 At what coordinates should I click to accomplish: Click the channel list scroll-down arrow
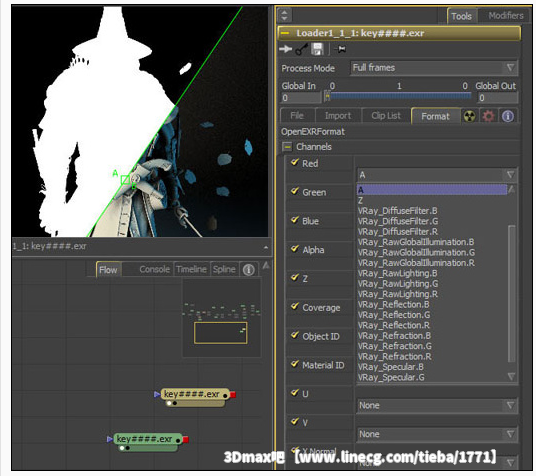tap(511, 376)
